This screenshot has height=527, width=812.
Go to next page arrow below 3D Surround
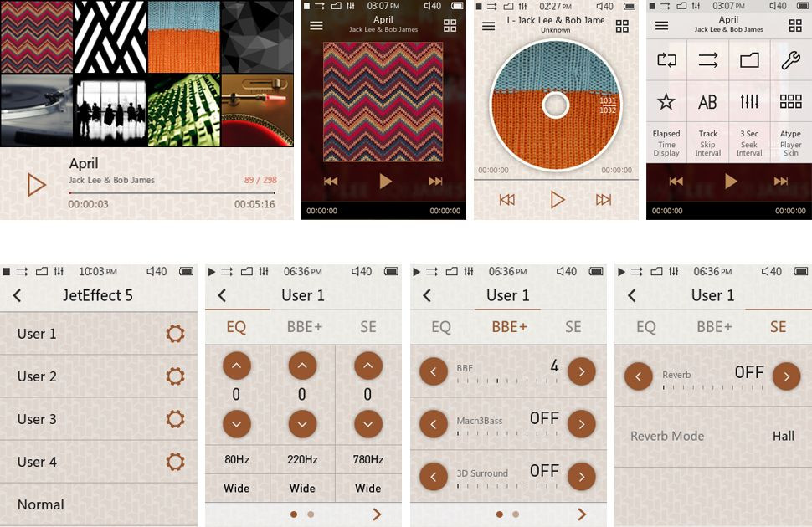(x=581, y=514)
